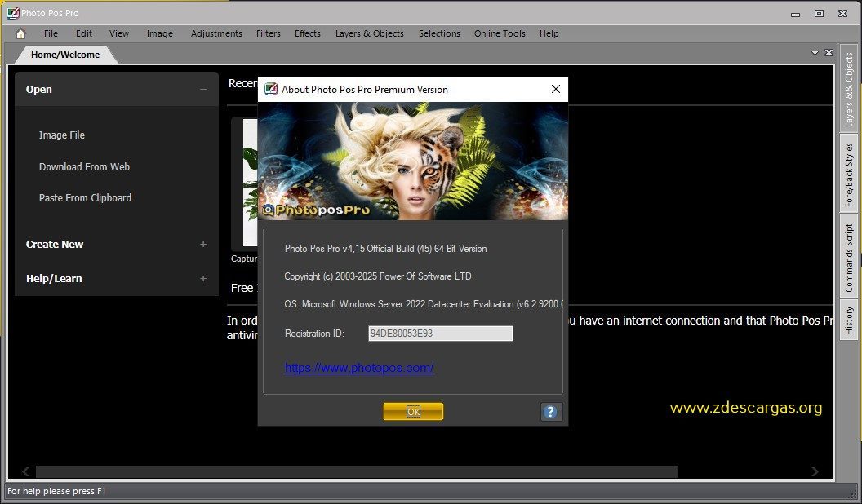Open the Fore/Back Styles side panel

click(x=849, y=175)
